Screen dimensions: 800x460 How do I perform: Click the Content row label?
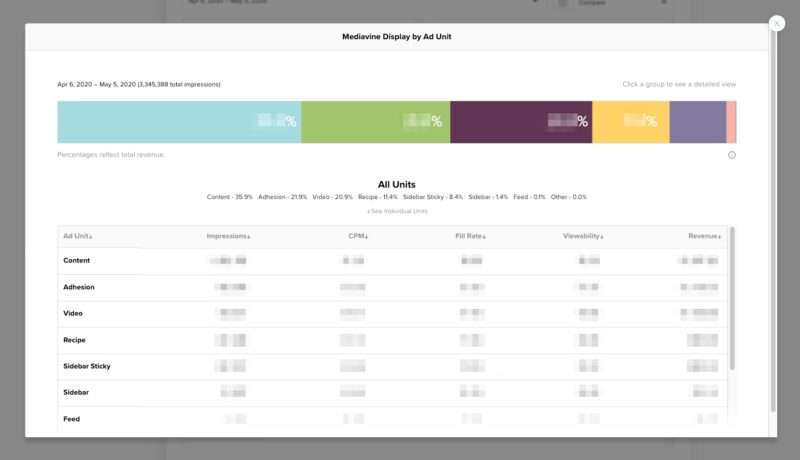pyautogui.click(x=77, y=261)
